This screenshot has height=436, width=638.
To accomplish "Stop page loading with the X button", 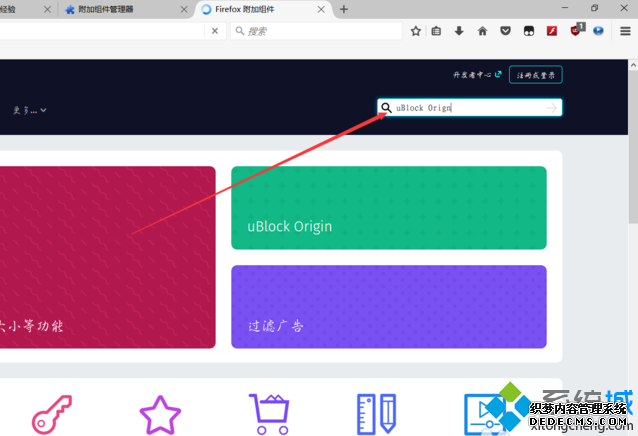I will [215, 31].
